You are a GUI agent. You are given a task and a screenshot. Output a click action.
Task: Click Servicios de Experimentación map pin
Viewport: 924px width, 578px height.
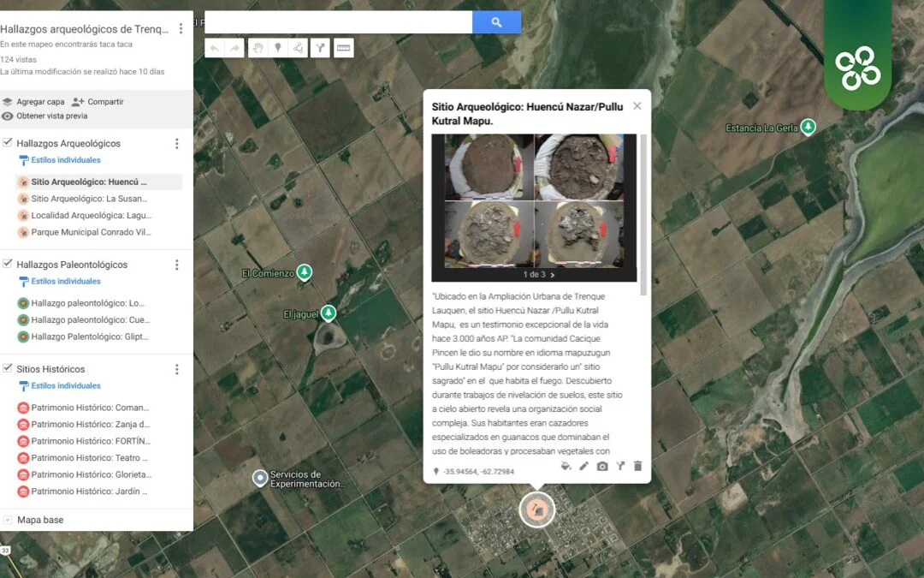[x=260, y=478]
